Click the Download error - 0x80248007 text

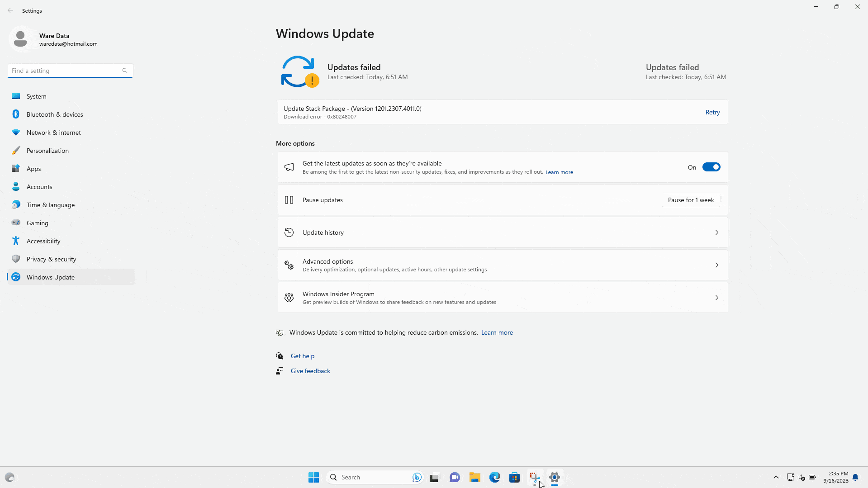tap(320, 117)
